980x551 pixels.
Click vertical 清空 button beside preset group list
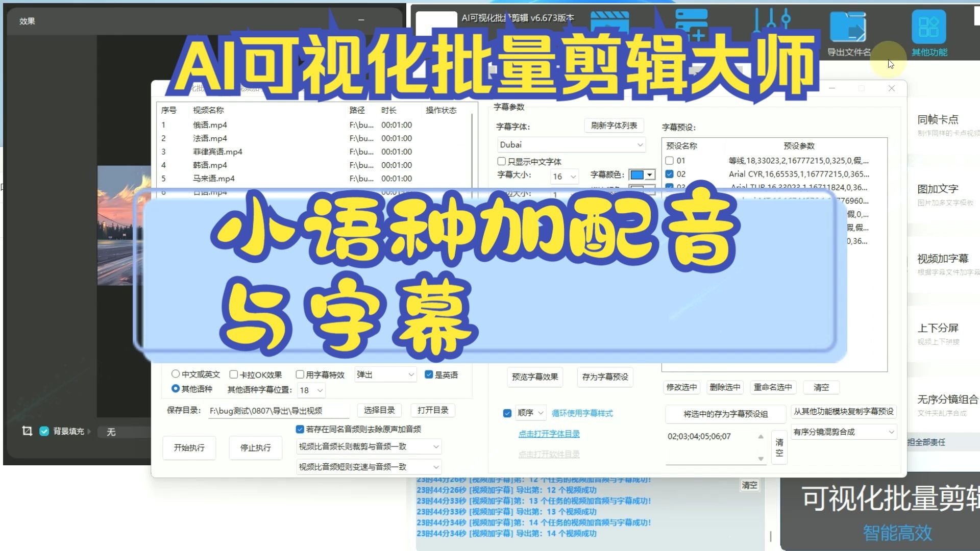pos(779,447)
